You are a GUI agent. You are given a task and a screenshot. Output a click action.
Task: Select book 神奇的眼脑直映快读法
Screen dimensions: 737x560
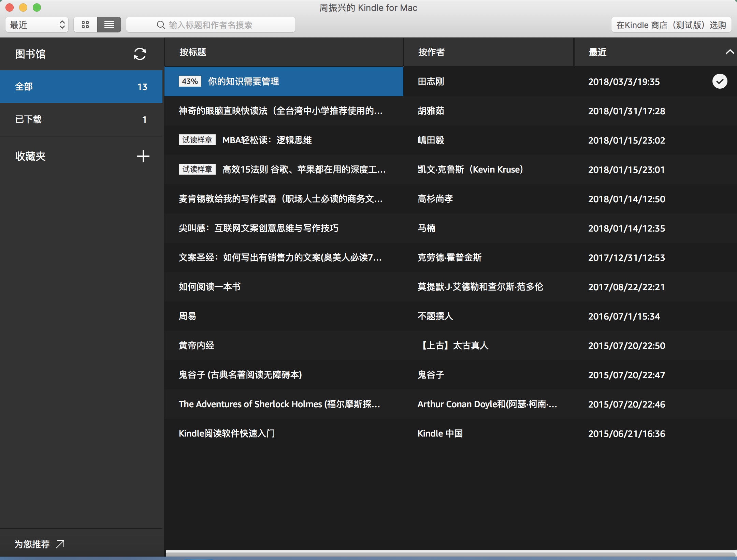(x=281, y=111)
